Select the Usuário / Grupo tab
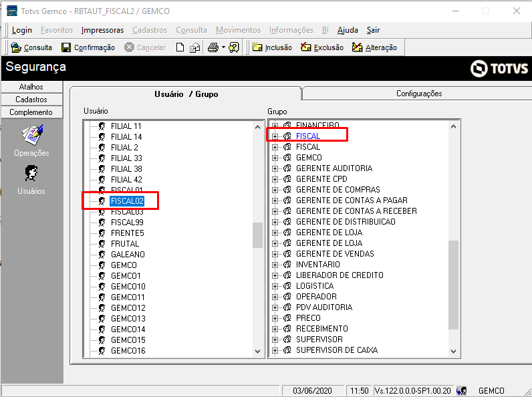The height and width of the screenshot is (397, 532). pyautogui.click(x=186, y=94)
